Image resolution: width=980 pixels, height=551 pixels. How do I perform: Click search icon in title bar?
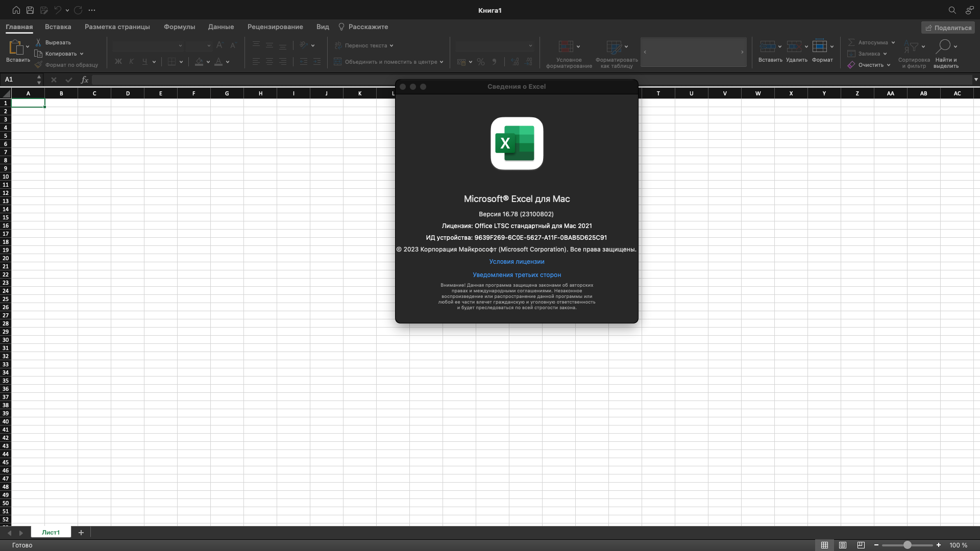[x=952, y=10]
